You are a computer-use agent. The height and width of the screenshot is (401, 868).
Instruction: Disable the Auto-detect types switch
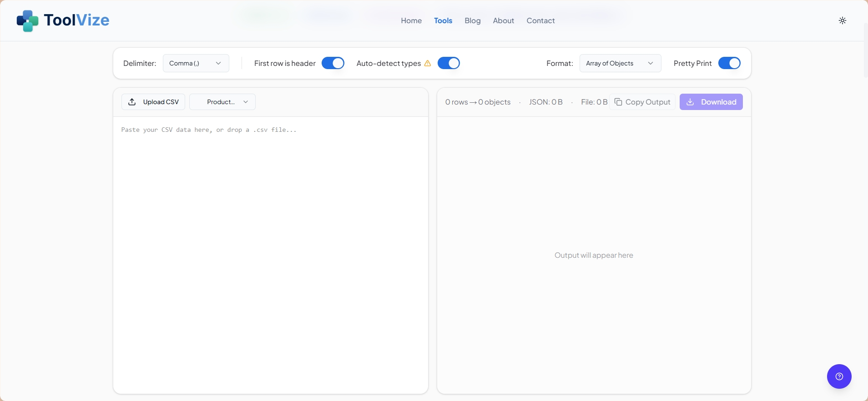pos(449,63)
